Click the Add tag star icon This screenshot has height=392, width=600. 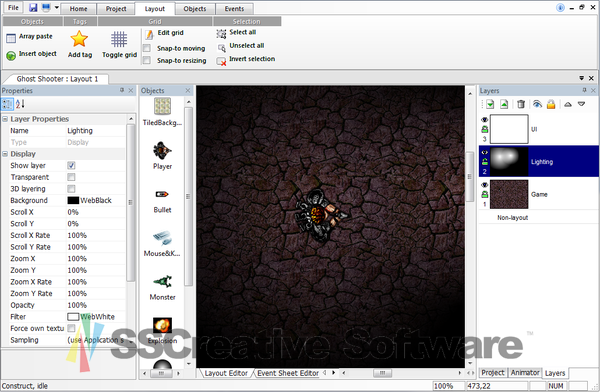click(79, 39)
